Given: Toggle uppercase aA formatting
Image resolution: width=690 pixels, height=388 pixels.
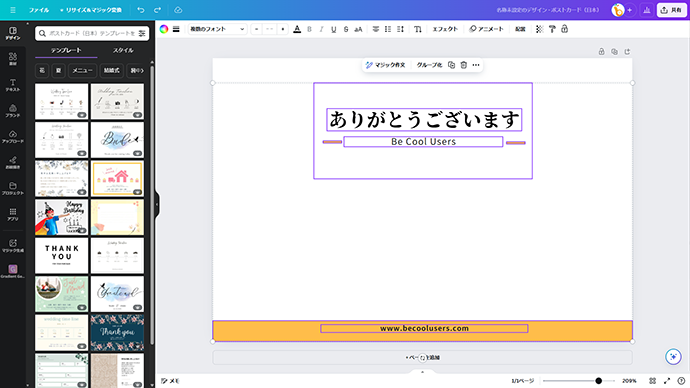Looking at the screenshot, I should pyautogui.click(x=358, y=29).
